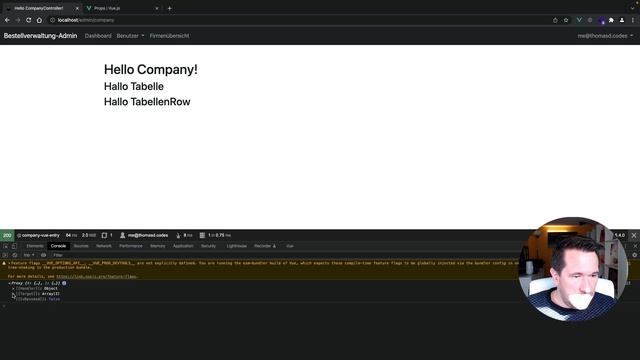The image size is (640, 360).
Task: Open the Network tab in DevTools
Action: (x=104, y=246)
